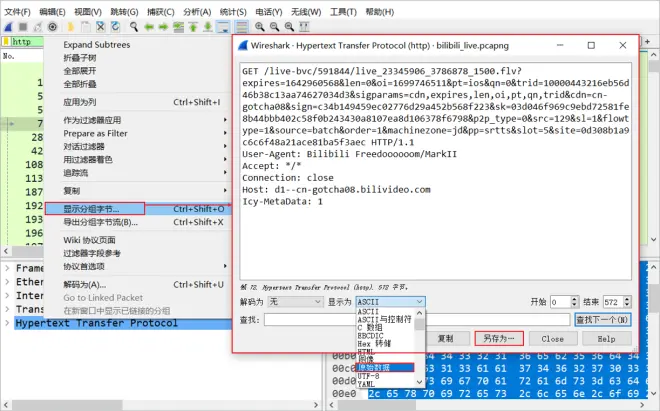Click the 查找 text input field
Viewport: 660px width, 411px height.
[417, 320]
